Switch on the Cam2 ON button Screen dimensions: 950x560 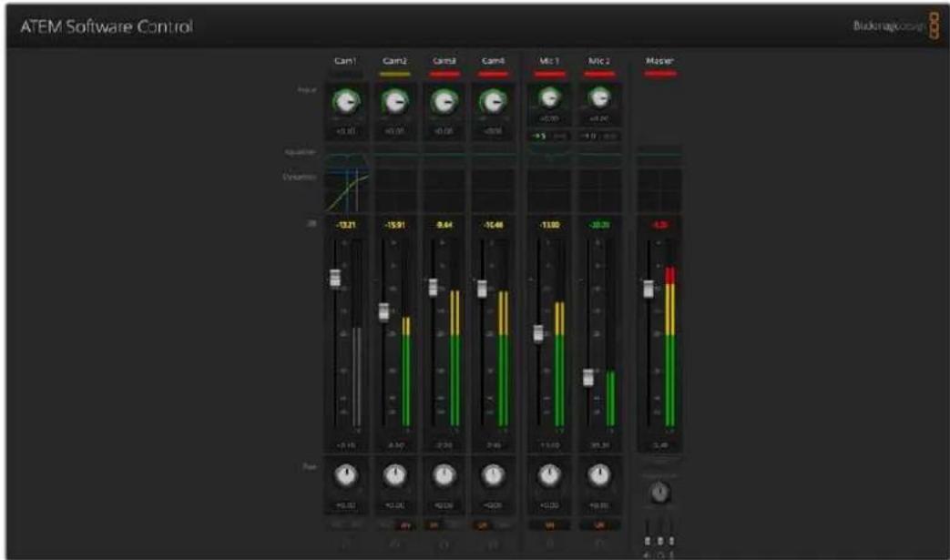point(385,524)
